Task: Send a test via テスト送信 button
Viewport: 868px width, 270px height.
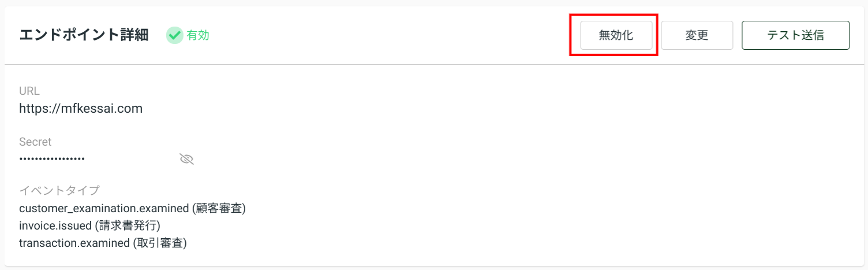Action: coord(795,35)
